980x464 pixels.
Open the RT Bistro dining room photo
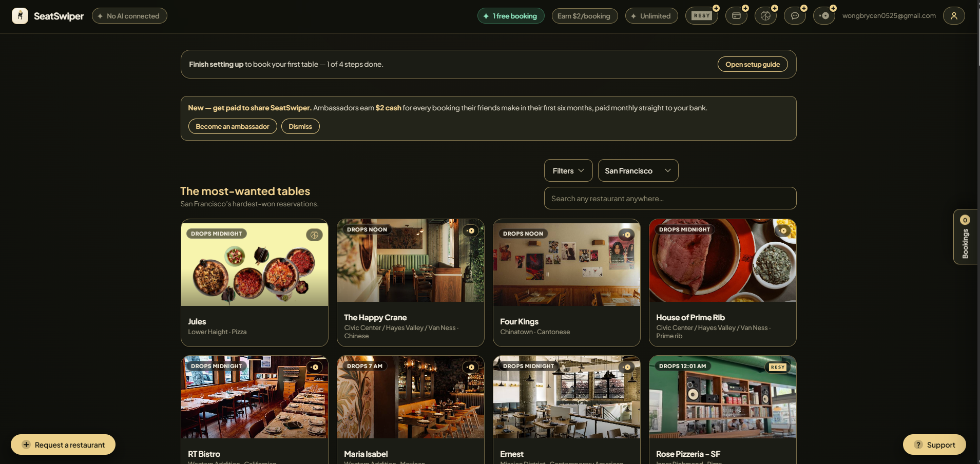pyautogui.click(x=255, y=397)
